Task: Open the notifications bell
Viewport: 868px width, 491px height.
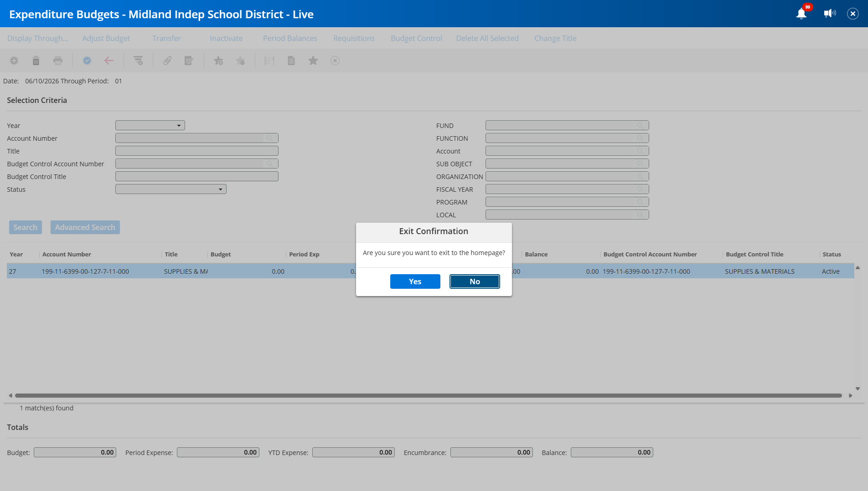Action: coord(801,14)
